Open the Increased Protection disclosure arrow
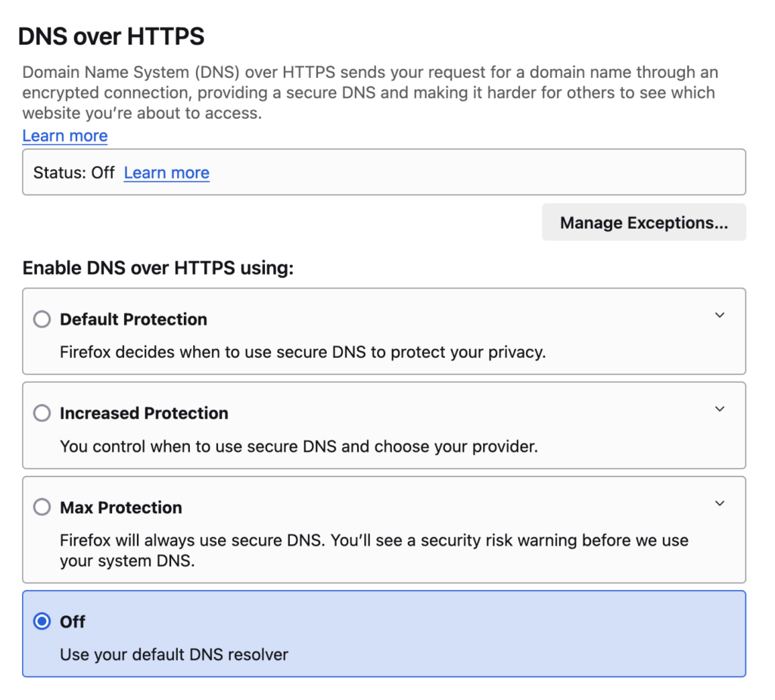Viewport: 775px width, 700px height. (720, 409)
